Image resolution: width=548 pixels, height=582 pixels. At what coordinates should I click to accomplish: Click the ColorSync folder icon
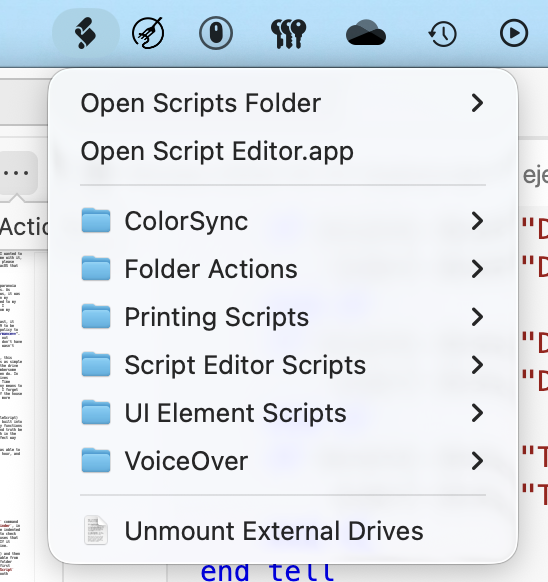tap(96, 220)
